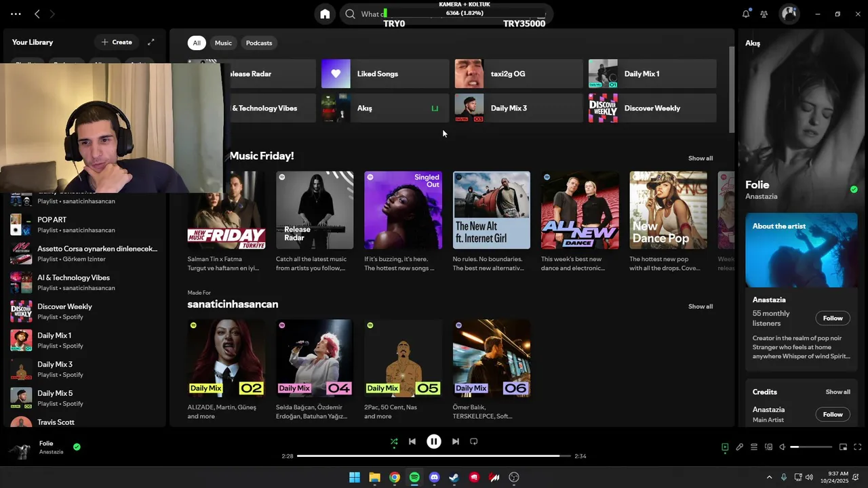Open the taxi2g OG shortcut tile
This screenshot has width=868, height=488.
click(x=519, y=74)
